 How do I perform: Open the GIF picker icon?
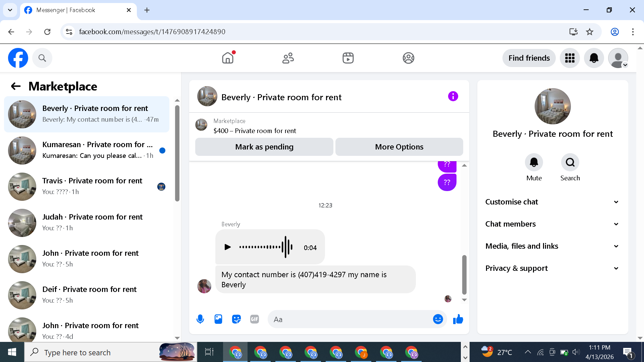[255, 319]
